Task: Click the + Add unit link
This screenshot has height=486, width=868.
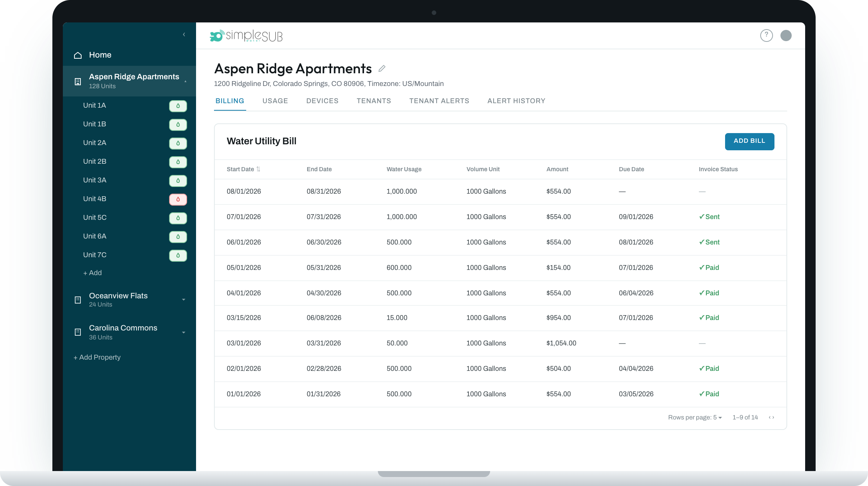Action: pos(92,273)
